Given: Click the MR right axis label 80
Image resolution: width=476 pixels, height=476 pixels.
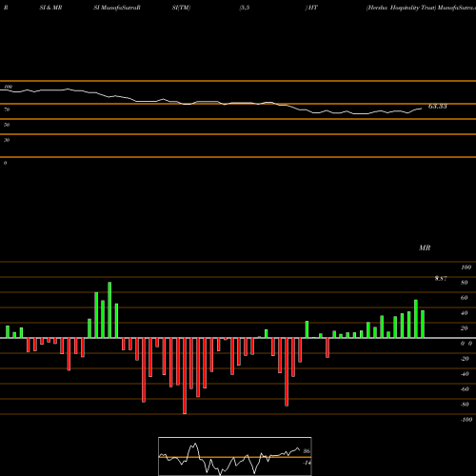Looking at the screenshot, I should 465,283.
